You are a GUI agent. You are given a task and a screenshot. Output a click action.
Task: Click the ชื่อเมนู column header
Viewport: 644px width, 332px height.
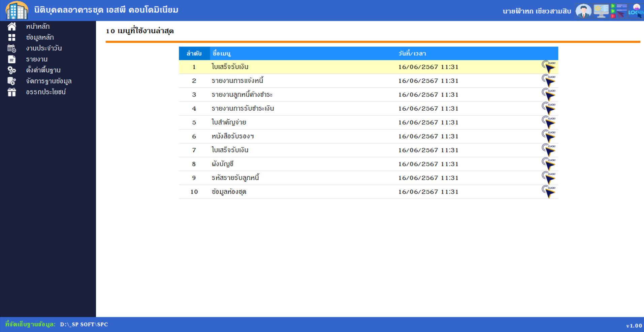(222, 53)
